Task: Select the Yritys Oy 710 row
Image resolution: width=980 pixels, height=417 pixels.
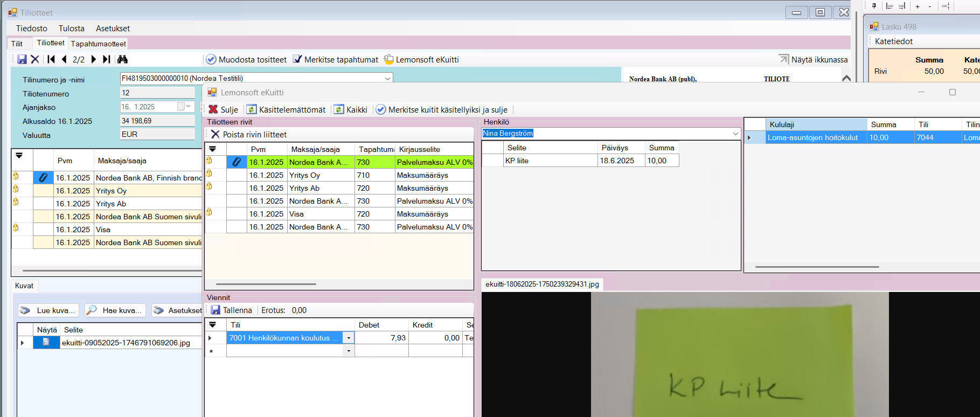Action: click(305, 175)
